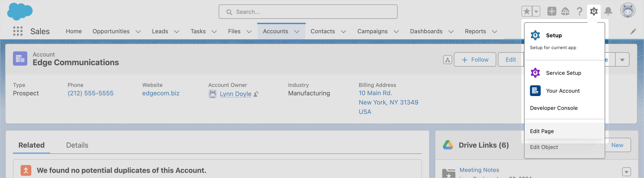Expand the Favorites list dropdown arrow

(x=536, y=11)
